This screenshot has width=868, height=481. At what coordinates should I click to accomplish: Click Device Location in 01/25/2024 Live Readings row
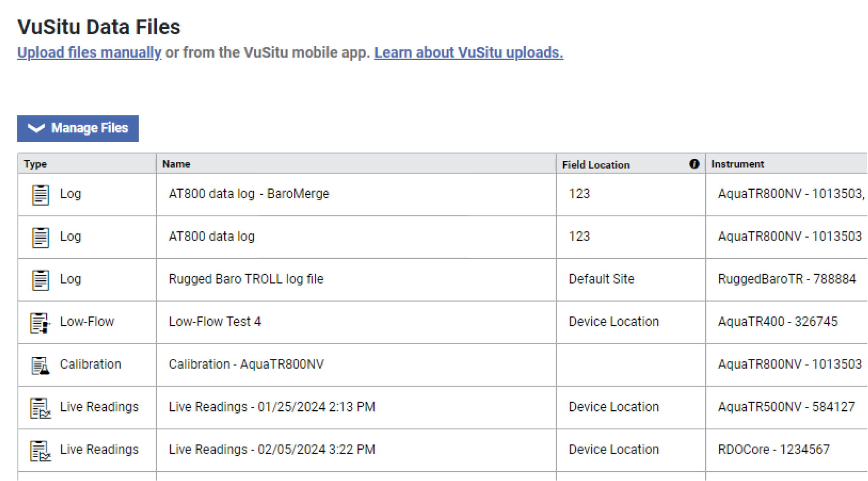coord(614,407)
